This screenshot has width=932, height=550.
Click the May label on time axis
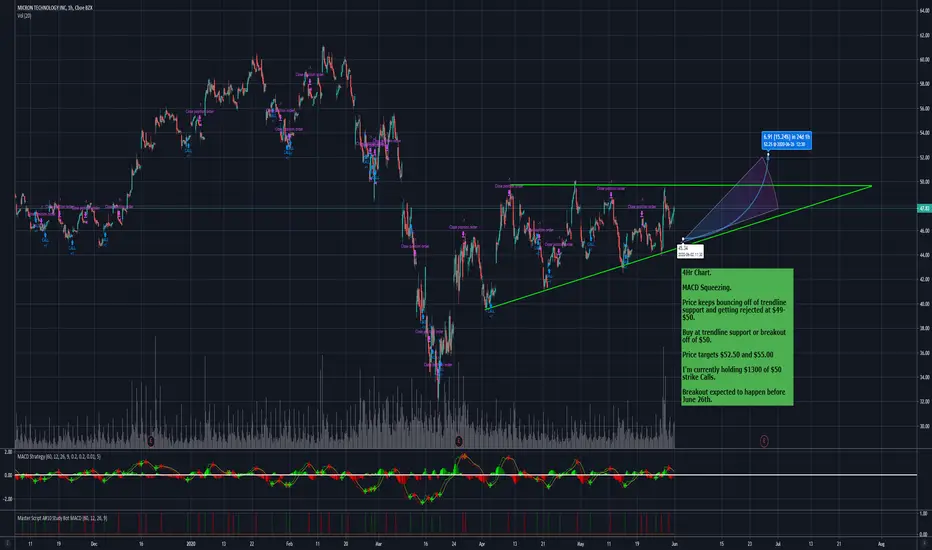pyautogui.click(x=580, y=543)
